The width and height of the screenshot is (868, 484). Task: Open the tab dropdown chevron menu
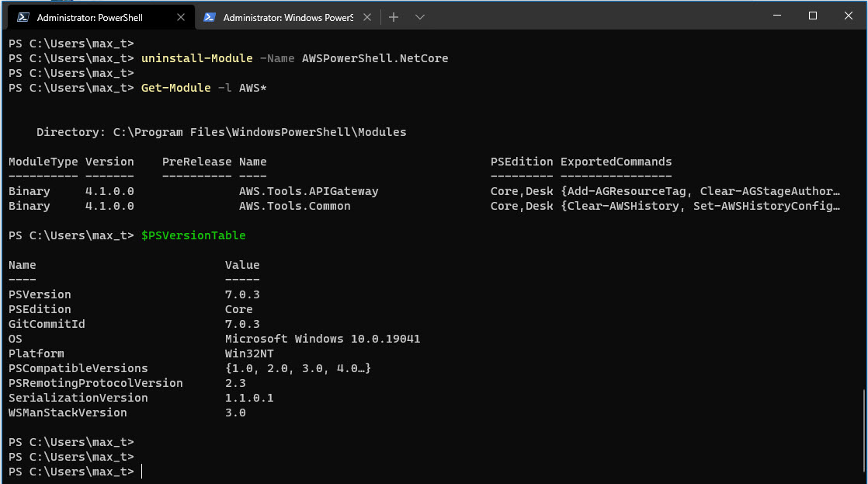(420, 16)
